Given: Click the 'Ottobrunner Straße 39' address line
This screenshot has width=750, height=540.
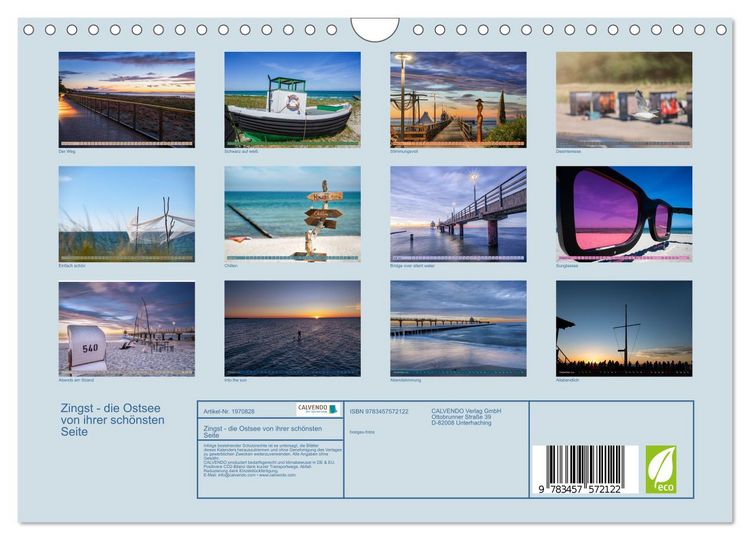Looking at the screenshot, I should [461, 417].
